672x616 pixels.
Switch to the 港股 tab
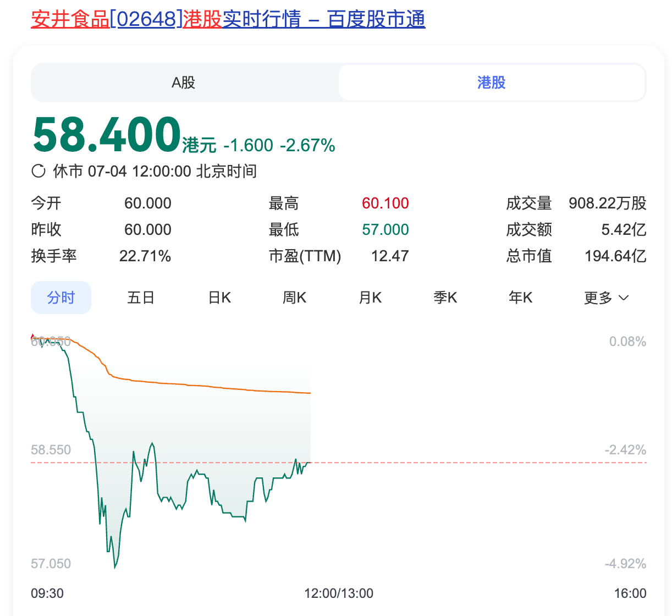pos(492,82)
